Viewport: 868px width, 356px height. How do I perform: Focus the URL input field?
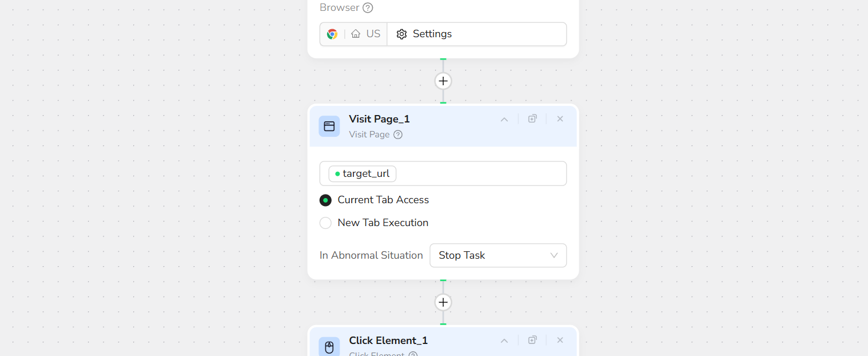(x=480, y=174)
